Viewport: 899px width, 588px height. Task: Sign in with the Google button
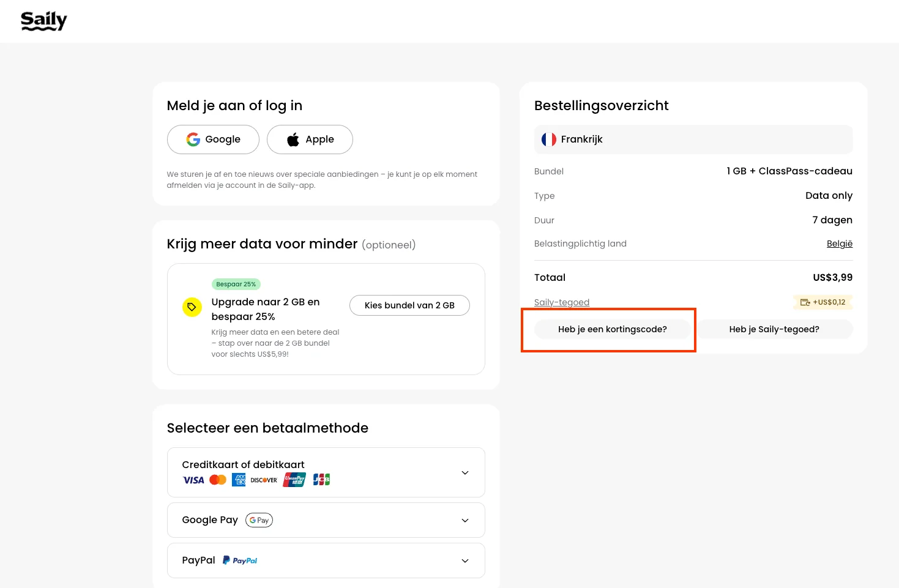coord(213,140)
